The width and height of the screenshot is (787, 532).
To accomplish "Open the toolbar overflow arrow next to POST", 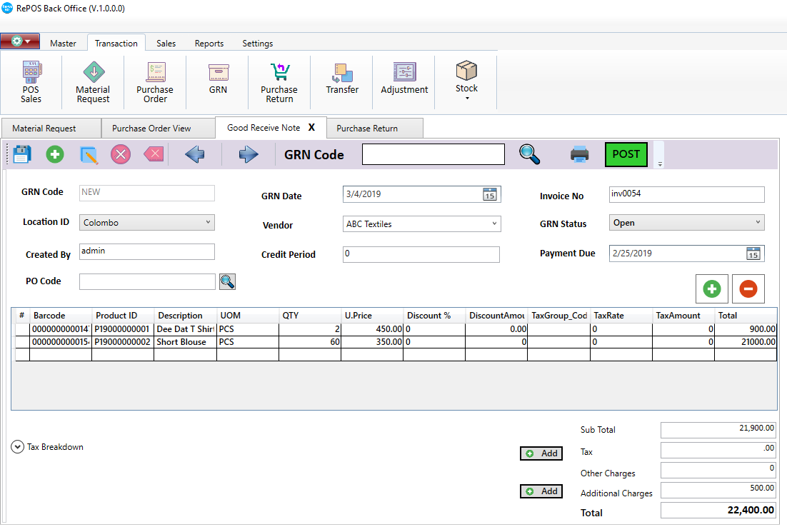I will pos(660,164).
